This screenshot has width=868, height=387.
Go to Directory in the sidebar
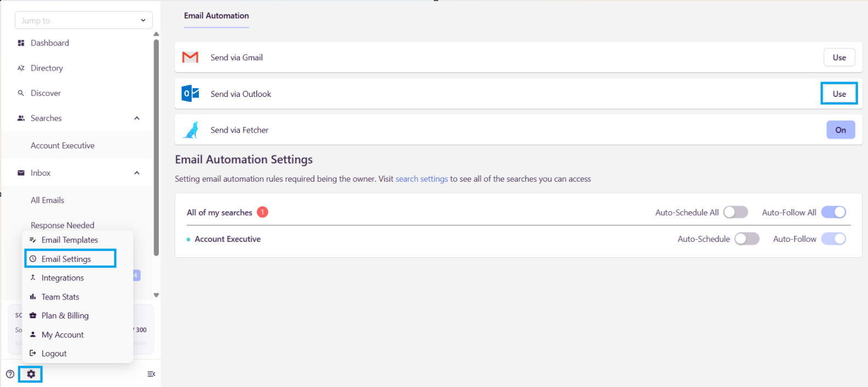pos(47,68)
